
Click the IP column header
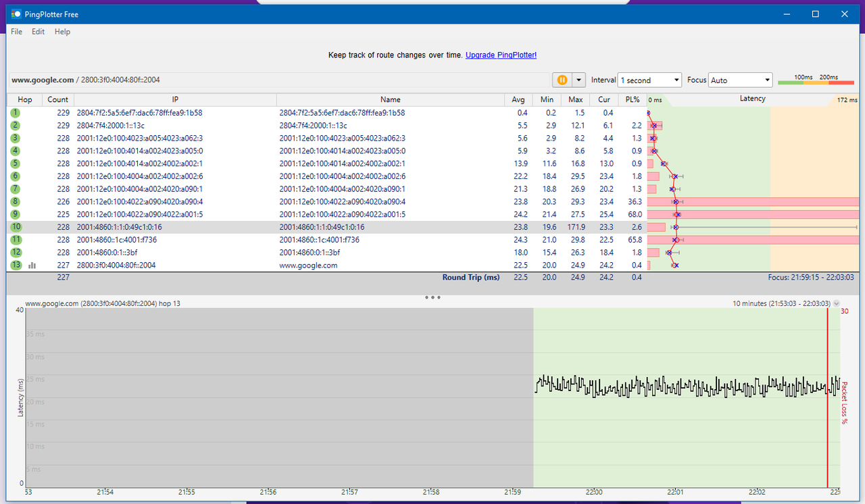click(175, 99)
